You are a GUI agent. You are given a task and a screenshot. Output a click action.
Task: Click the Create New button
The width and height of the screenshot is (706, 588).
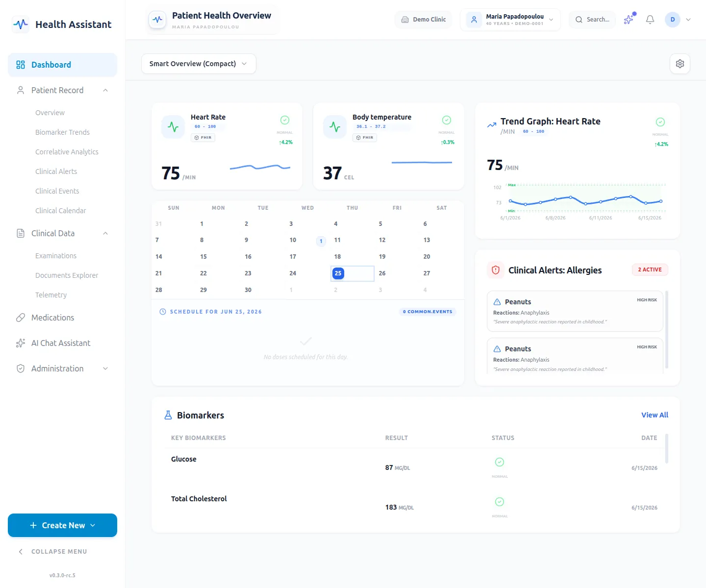click(62, 525)
